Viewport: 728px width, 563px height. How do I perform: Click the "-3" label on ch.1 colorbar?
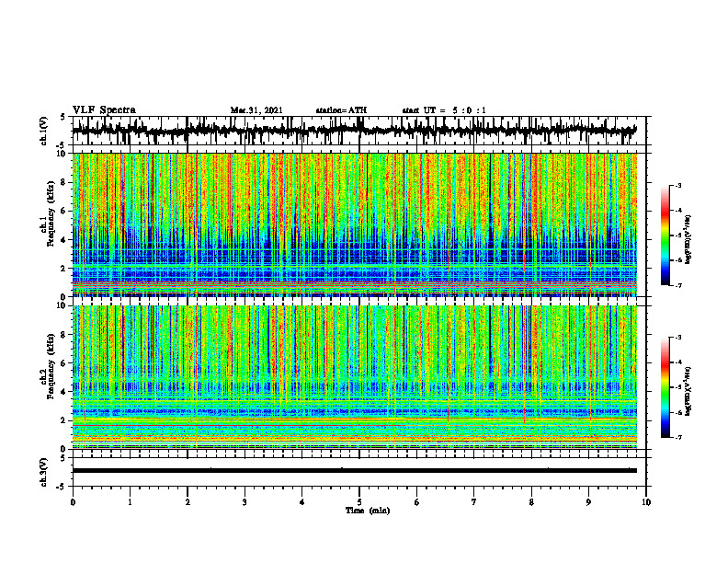pyautogui.click(x=678, y=186)
